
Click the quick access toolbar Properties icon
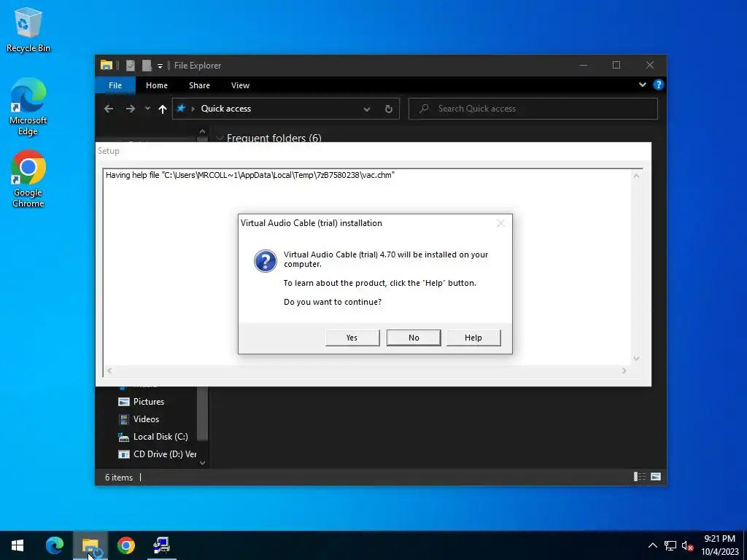pos(130,65)
